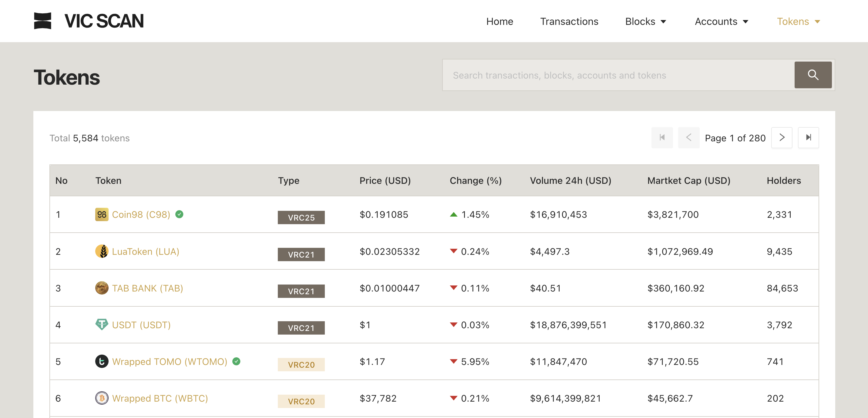Open the Coin98 (C98) token link
Screen dimensions: 868x418
tap(141, 214)
